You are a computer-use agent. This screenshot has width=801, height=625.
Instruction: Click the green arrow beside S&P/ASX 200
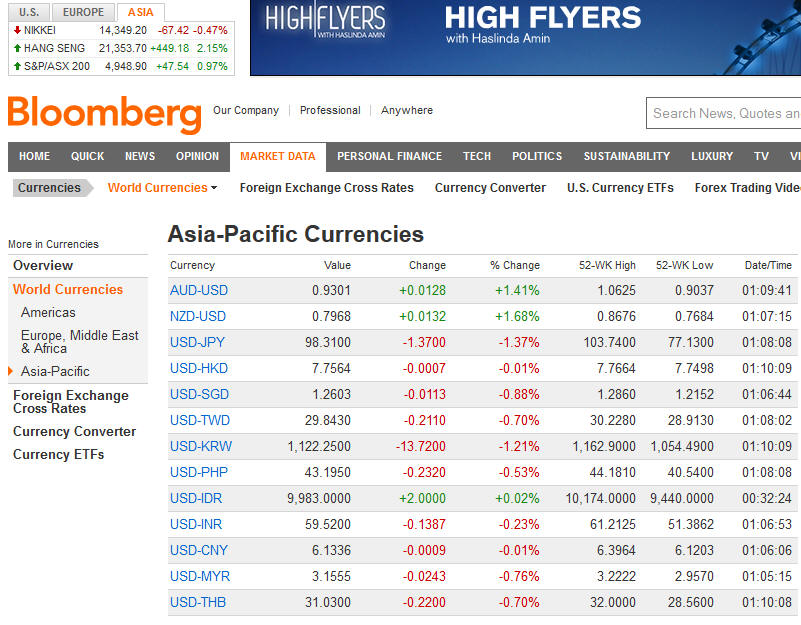pos(17,66)
